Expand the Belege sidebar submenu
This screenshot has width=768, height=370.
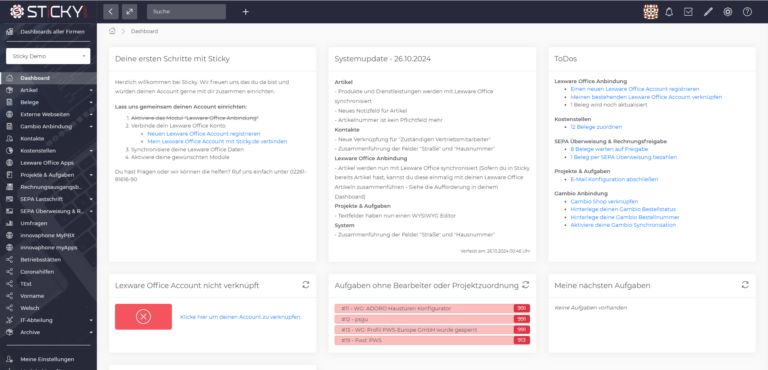48,102
